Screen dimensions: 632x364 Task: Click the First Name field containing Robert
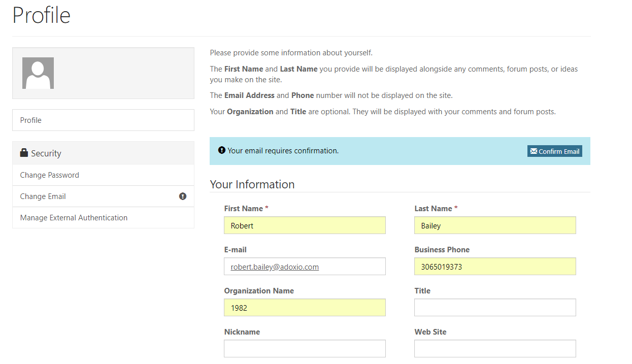[x=305, y=225]
